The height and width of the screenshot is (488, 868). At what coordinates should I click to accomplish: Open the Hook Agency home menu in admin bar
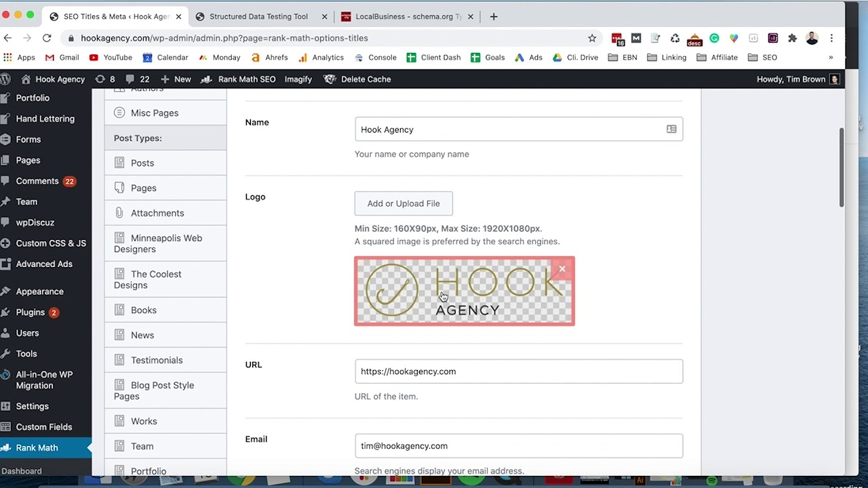[x=53, y=79]
